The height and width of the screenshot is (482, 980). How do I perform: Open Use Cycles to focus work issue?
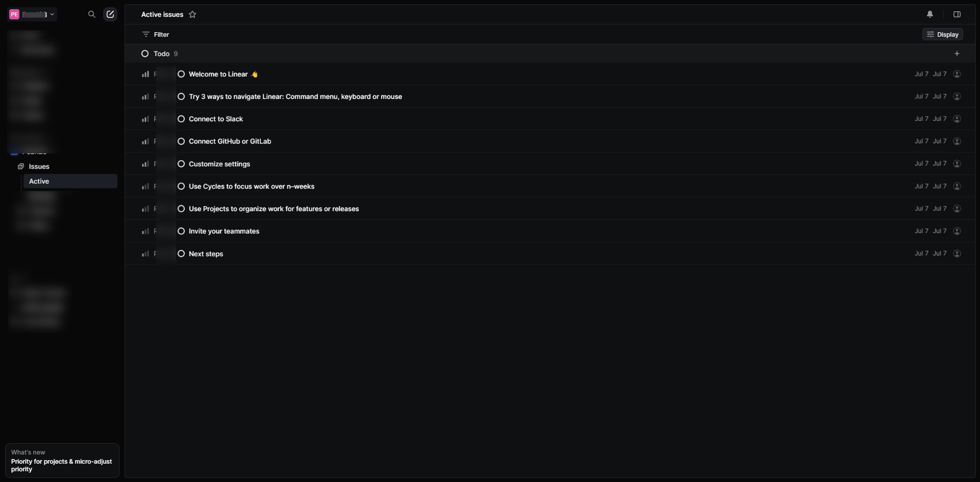[251, 186]
